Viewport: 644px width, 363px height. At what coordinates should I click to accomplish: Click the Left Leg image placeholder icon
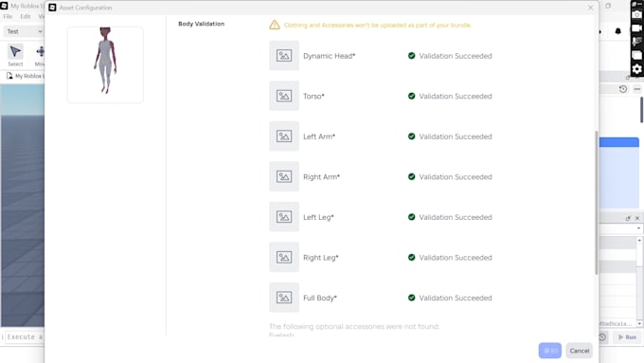click(284, 217)
